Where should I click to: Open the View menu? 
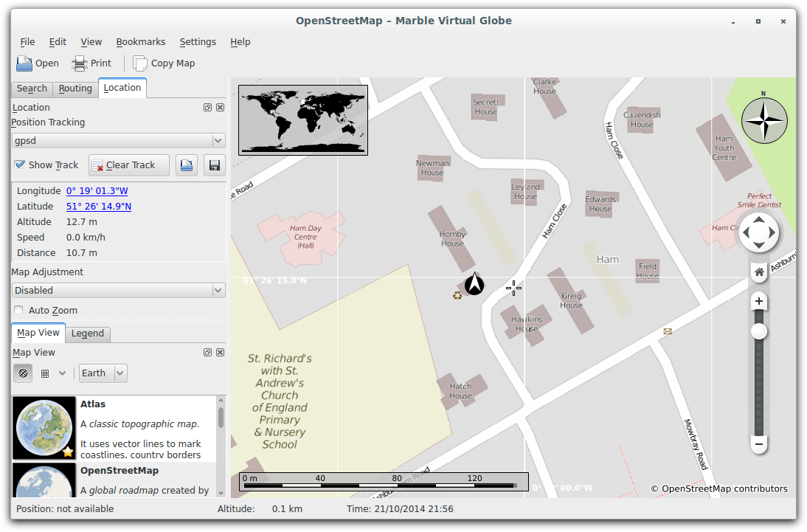tap(91, 42)
